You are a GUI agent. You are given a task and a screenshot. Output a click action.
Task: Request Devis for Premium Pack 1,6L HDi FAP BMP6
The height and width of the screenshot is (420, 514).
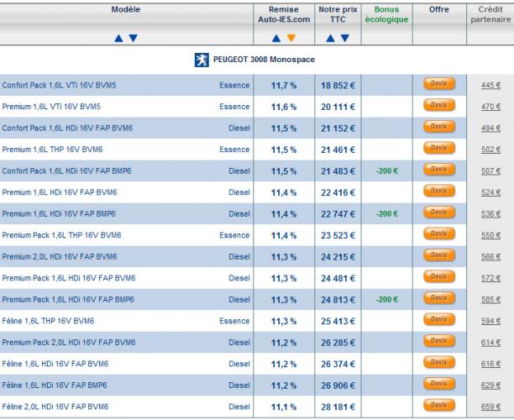(439, 298)
